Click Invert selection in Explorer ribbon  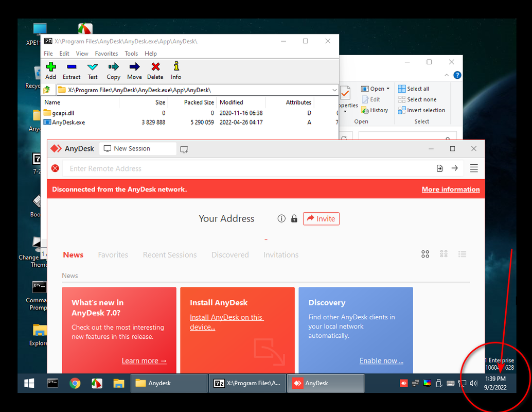[422, 110]
